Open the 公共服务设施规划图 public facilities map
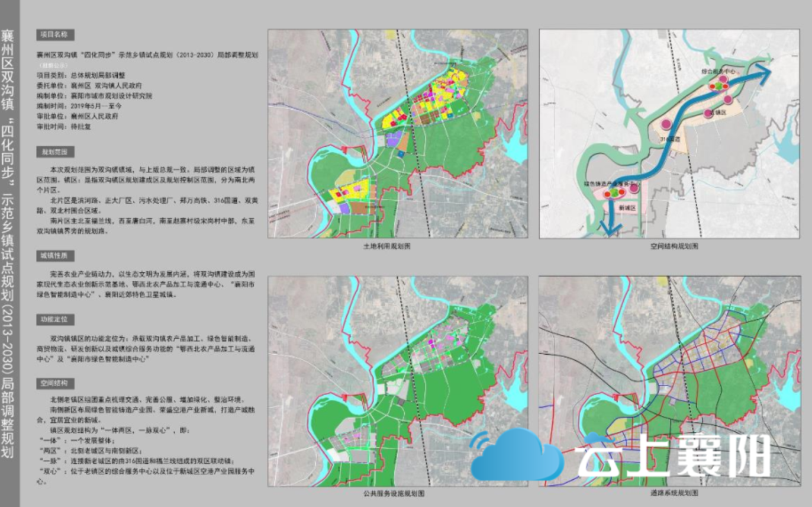This screenshot has width=812, height=507. tap(398, 380)
